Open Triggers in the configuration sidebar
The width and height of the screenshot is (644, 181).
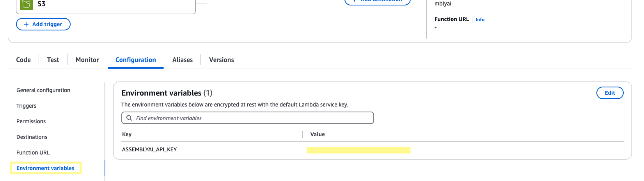point(26,106)
